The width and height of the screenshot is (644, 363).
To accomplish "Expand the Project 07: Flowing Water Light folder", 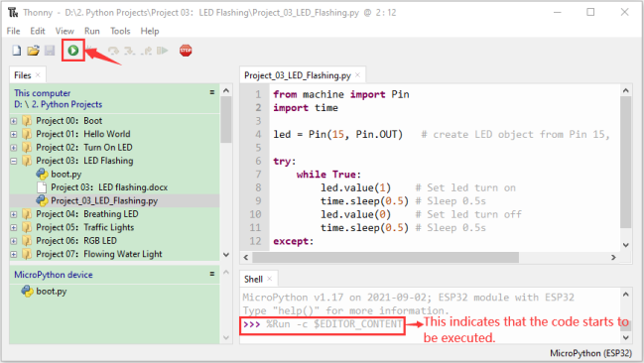I will [x=14, y=254].
